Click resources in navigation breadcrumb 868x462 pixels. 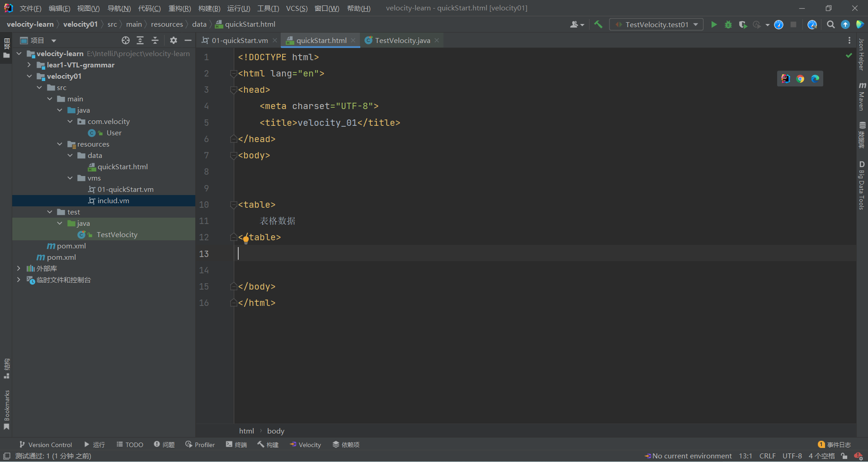[x=167, y=24]
